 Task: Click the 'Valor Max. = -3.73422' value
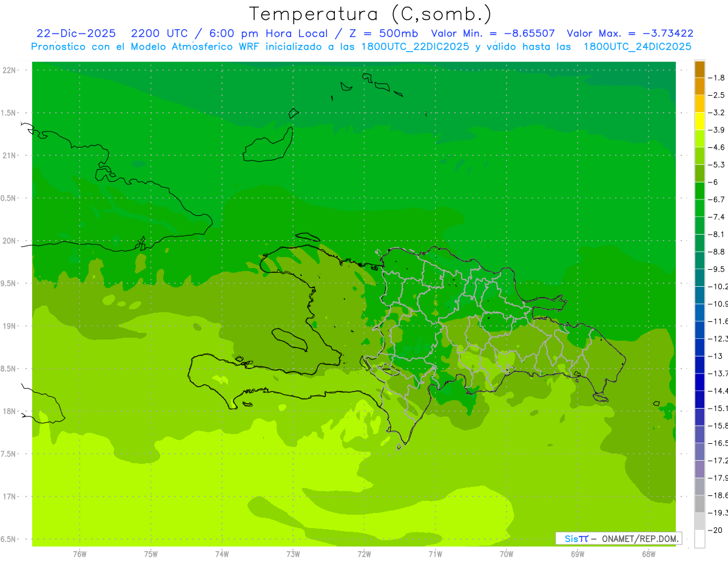[630, 33]
